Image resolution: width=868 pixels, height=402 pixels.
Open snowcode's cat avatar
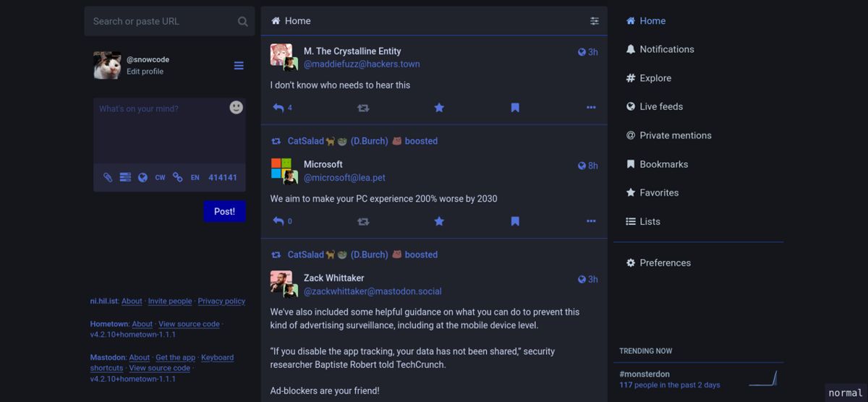point(107,65)
